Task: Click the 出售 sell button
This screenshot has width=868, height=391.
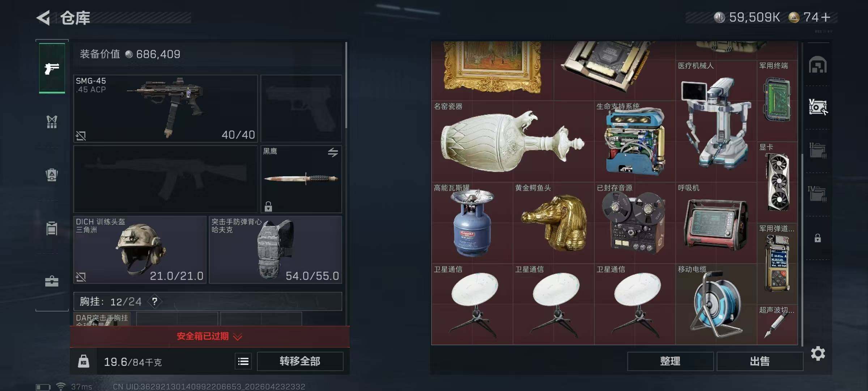Action: pyautogui.click(x=760, y=361)
